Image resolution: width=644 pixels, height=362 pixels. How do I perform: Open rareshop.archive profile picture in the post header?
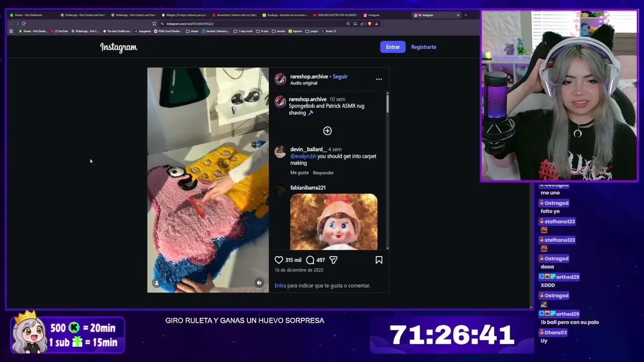[x=280, y=79]
